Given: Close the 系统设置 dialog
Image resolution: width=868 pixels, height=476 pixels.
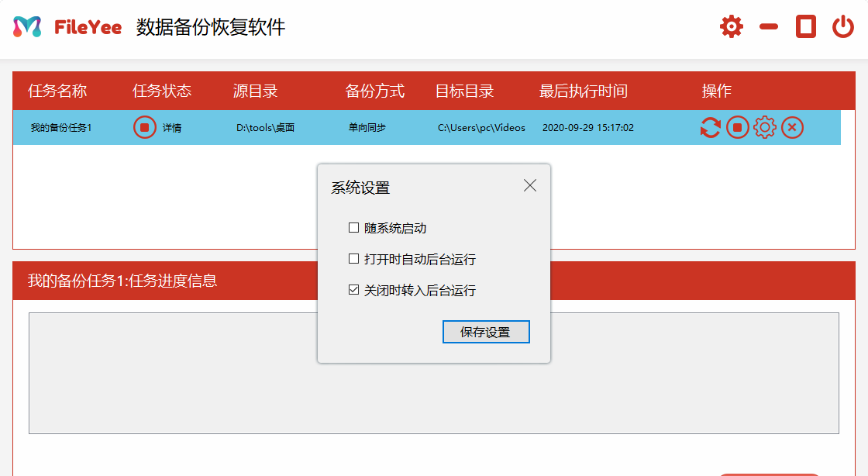Looking at the screenshot, I should point(530,185).
